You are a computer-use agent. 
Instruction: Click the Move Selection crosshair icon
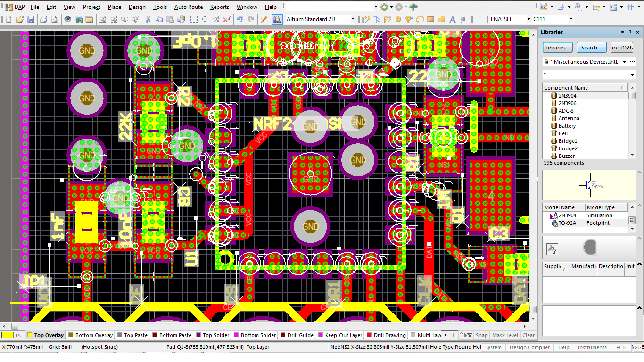tap(205, 19)
